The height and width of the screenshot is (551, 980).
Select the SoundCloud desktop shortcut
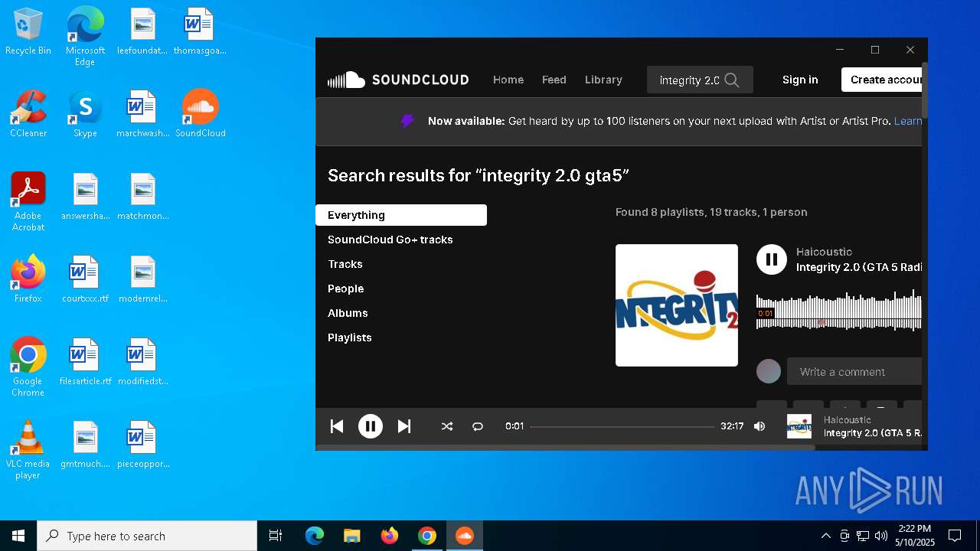[x=201, y=113]
